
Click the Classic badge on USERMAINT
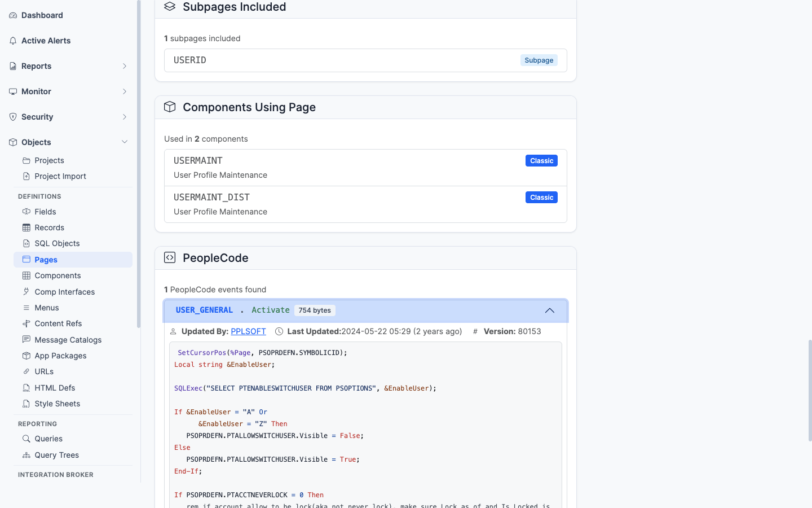tap(541, 161)
